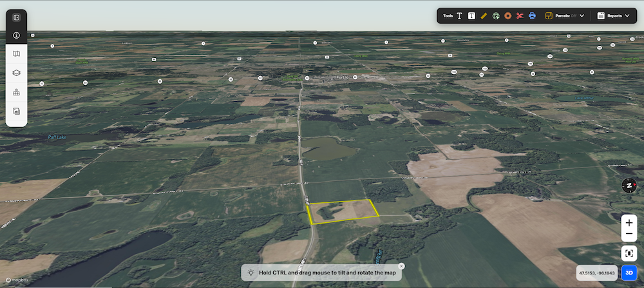This screenshot has width=644, height=288.
Task: Choose the orange donut buffer tool
Action: tap(507, 15)
